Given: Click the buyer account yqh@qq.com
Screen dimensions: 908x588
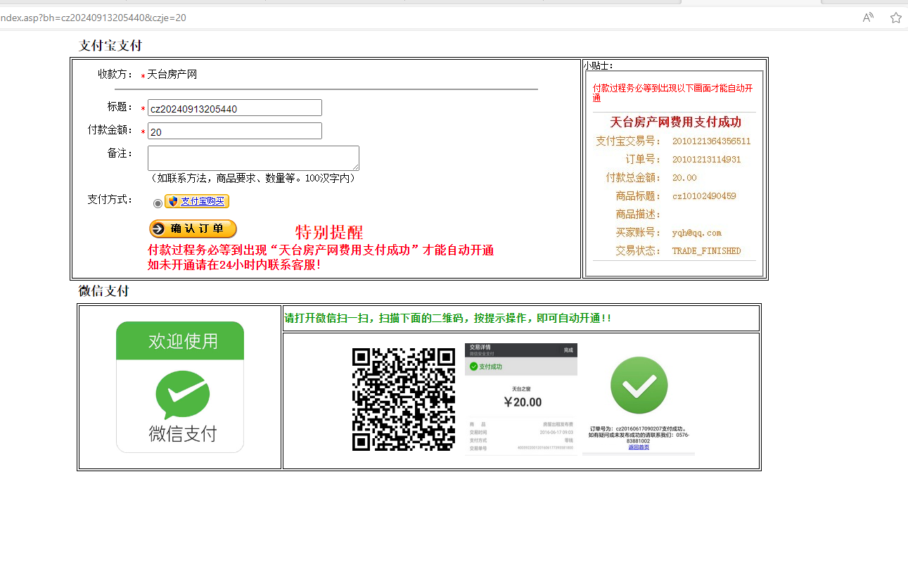Looking at the screenshot, I should [696, 233].
